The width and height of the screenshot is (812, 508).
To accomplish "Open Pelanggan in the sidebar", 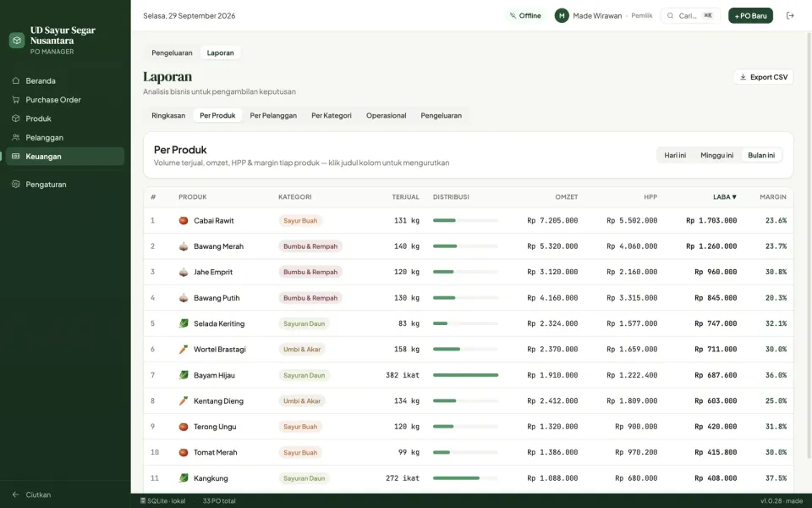I will click(65, 137).
